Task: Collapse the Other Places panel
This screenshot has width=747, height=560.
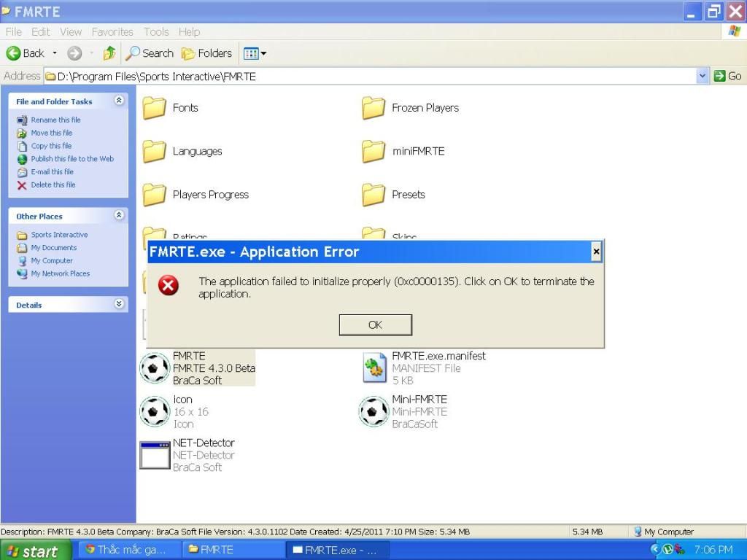Action: pos(119,215)
